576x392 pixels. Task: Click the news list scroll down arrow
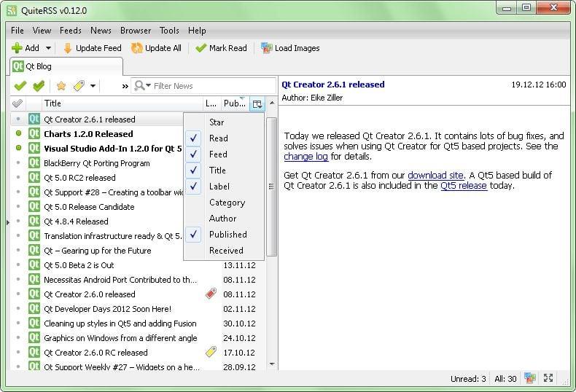[272, 364]
